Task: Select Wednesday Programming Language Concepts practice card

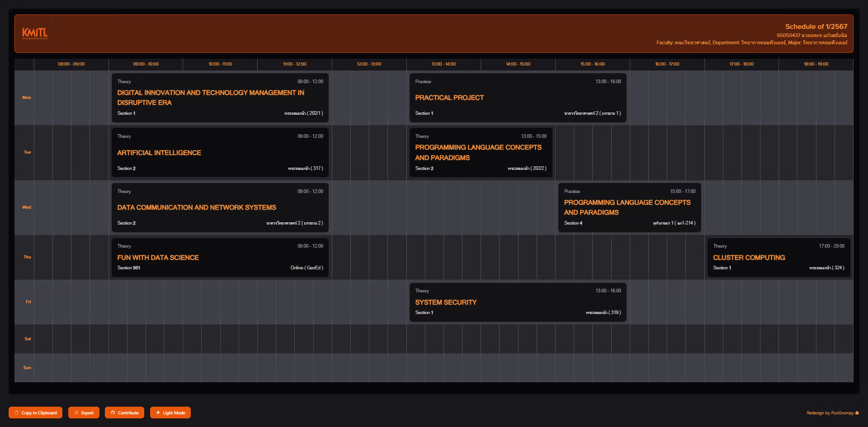Action: (629, 207)
